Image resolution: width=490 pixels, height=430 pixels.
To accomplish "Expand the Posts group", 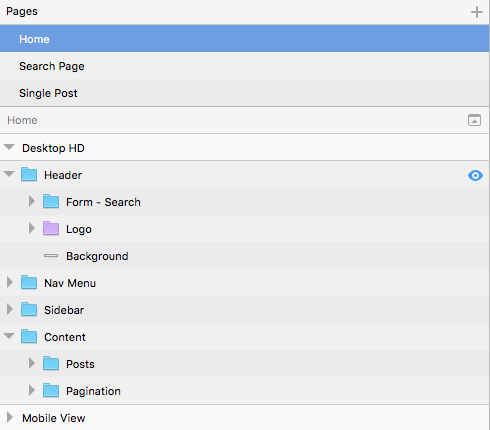I will [32, 363].
